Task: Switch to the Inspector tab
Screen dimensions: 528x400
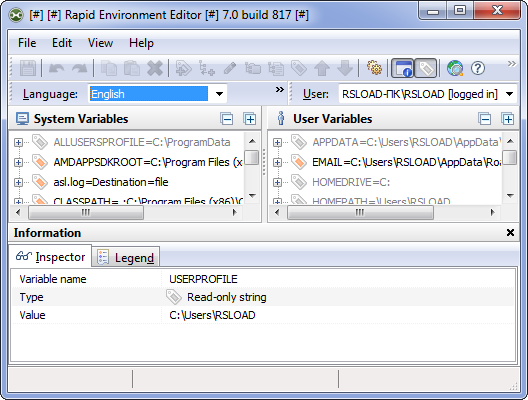Action: coord(50,257)
